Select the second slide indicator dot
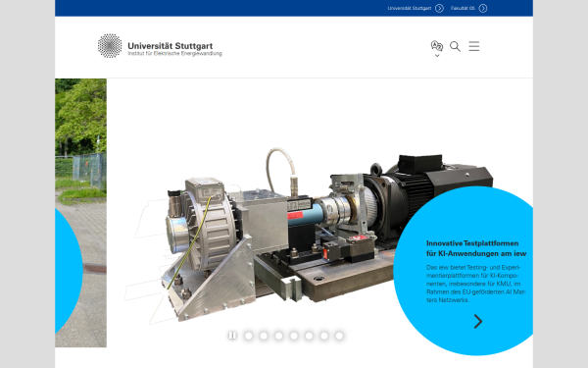 click(264, 336)
